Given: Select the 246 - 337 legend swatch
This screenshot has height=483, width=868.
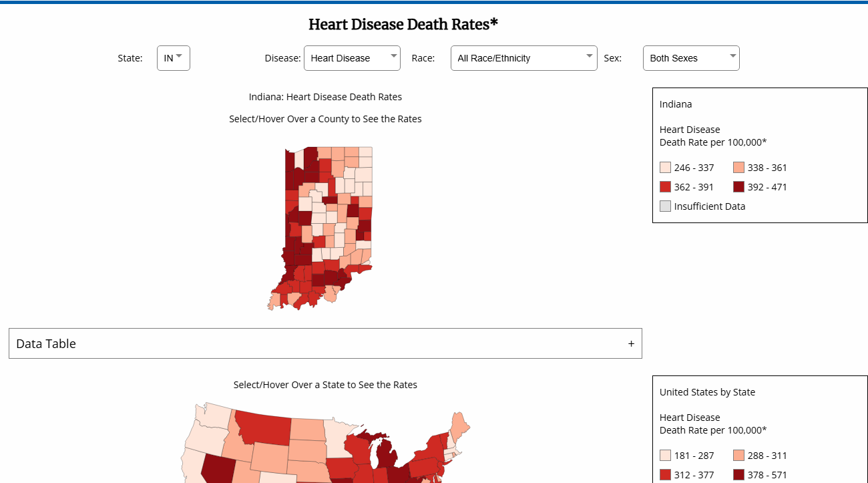Looking at the screenshot, I should click(664, 167).
